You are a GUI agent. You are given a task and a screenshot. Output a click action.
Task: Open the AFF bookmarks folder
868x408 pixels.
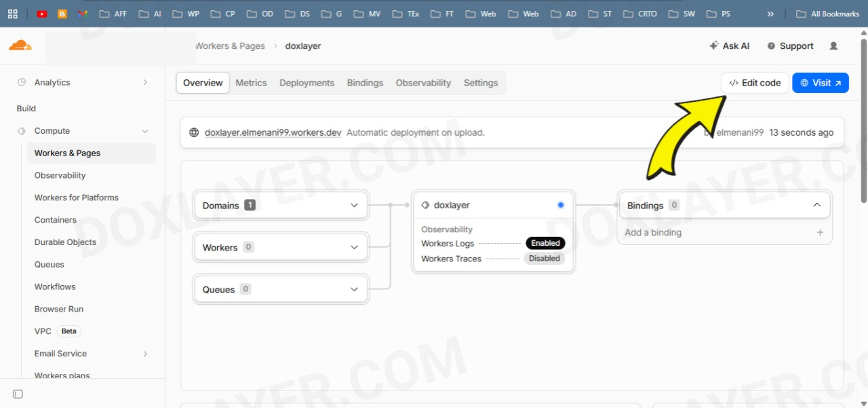click(113, 14)
